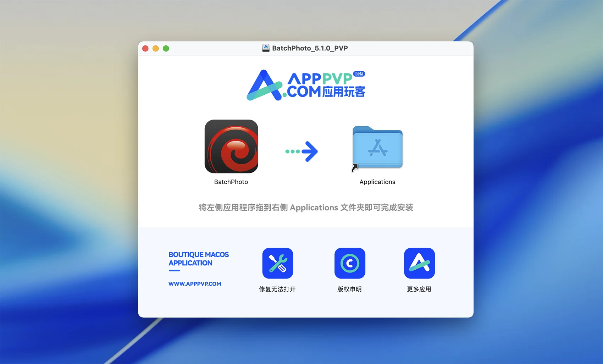603x364 pixels.
Task: Open the copyright symbol icon
Action: click(349, 263)
